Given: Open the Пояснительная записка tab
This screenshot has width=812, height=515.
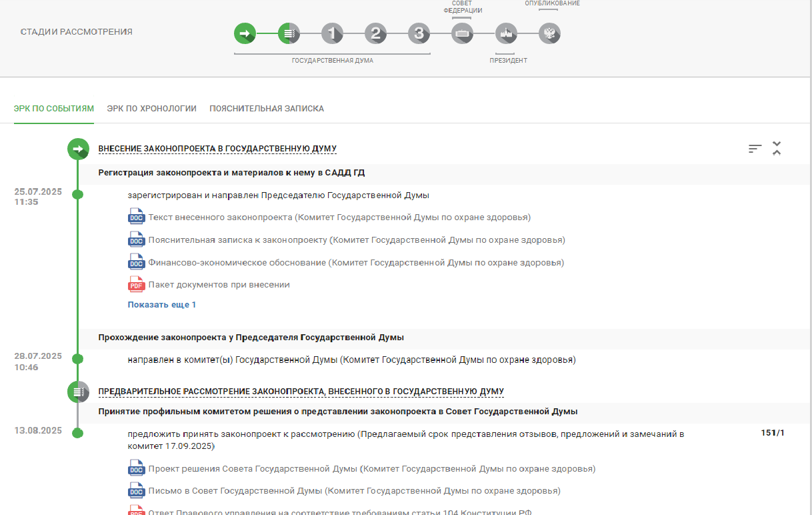Looking at the screenshot, I should pos(267,109).
